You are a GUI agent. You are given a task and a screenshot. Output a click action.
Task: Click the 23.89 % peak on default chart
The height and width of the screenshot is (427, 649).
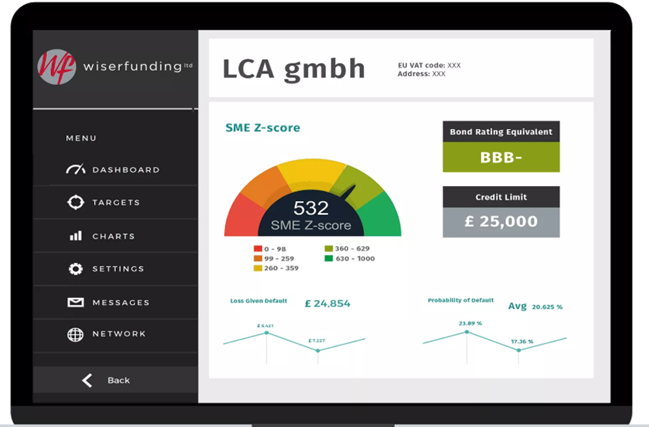[x=467, y=332]
